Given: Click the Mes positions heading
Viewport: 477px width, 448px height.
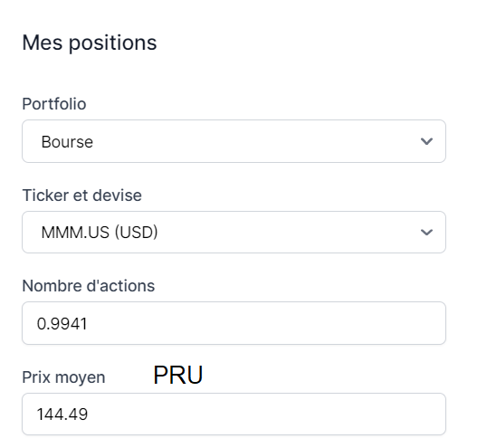Looking at the screenshot, I should 90,43.
